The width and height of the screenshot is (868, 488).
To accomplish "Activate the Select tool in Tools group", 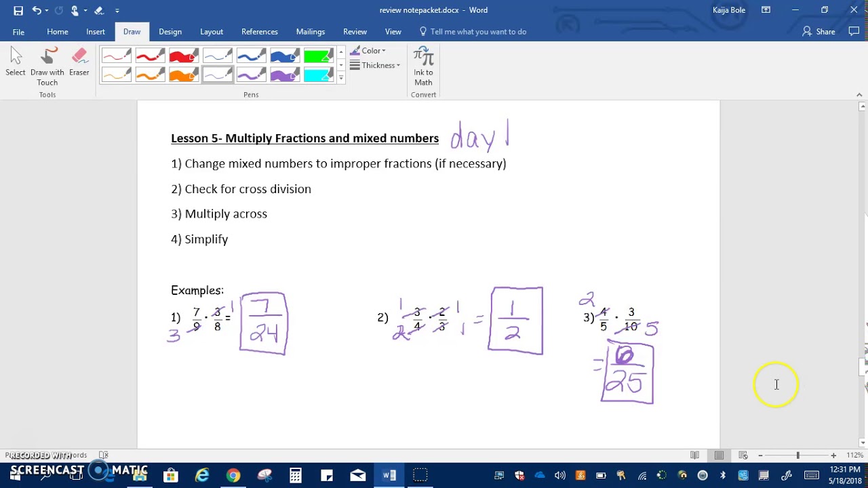I will click(16, 62).
